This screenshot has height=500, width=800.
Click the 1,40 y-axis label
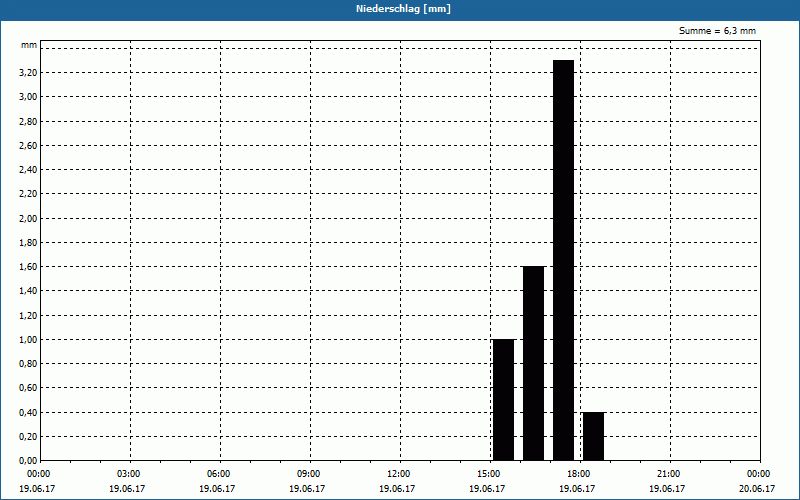tap(28, 291)
